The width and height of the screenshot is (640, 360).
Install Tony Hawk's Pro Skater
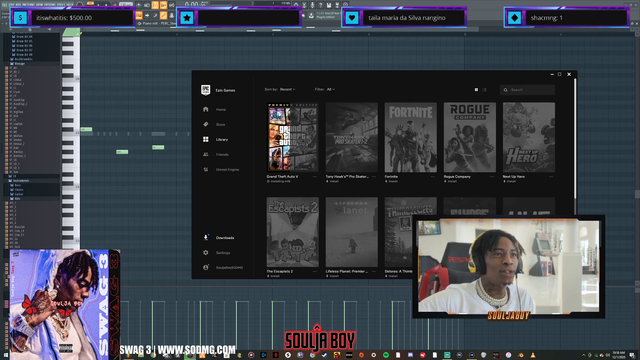332,181
